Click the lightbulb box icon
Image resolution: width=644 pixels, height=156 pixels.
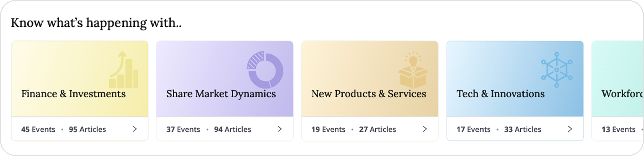tap(413, 70)
